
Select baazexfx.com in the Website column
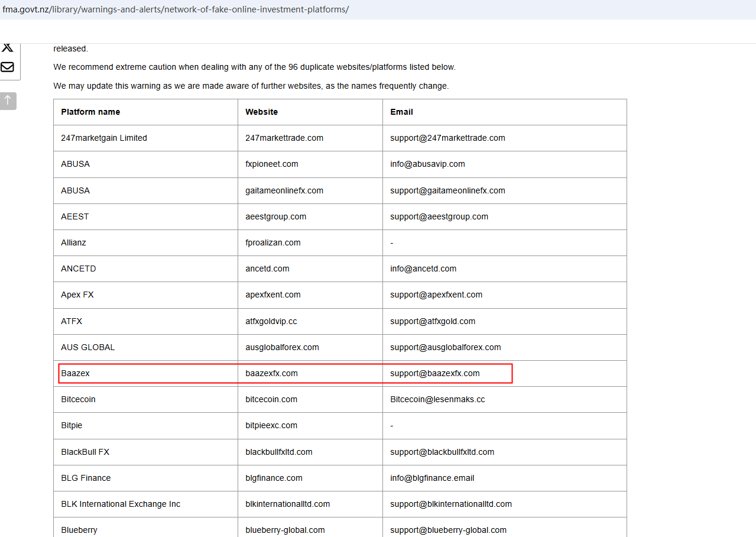(271, 373)
